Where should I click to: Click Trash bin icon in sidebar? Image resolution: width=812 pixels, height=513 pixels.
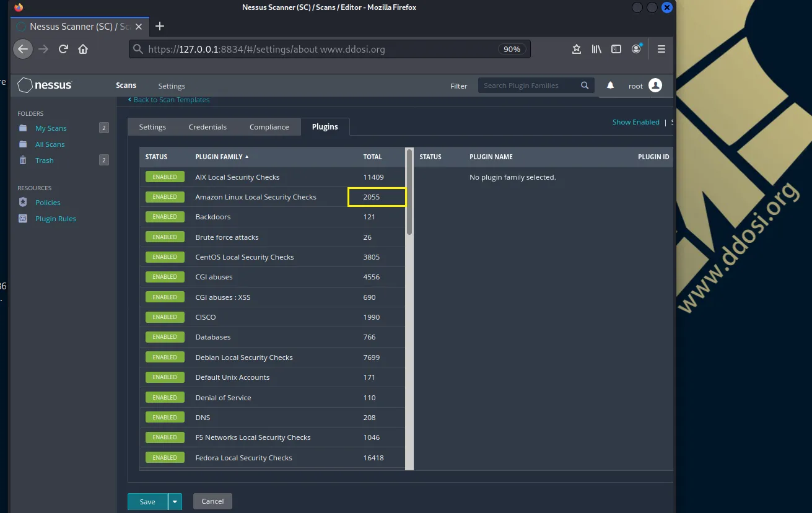(23, 160)
